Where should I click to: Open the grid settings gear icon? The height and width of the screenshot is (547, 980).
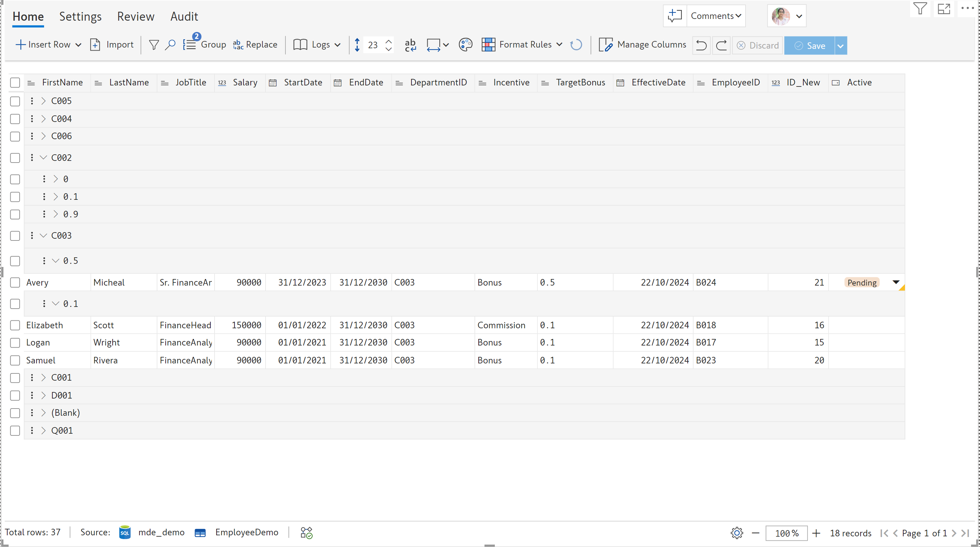737,533
